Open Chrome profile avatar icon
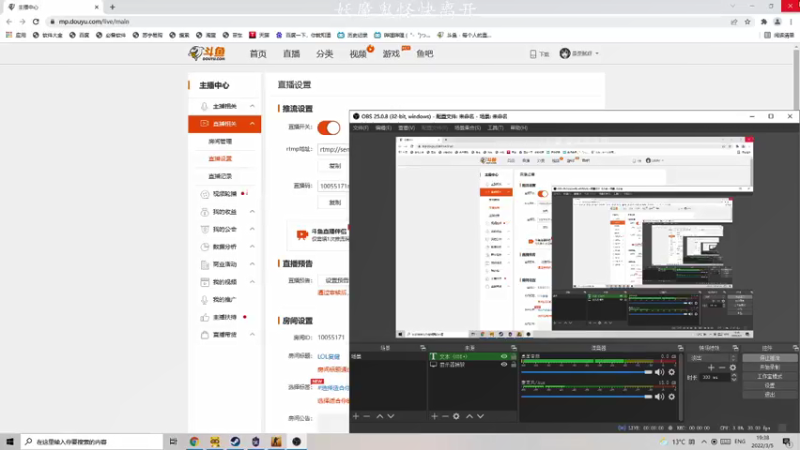 tap(777, 21)
